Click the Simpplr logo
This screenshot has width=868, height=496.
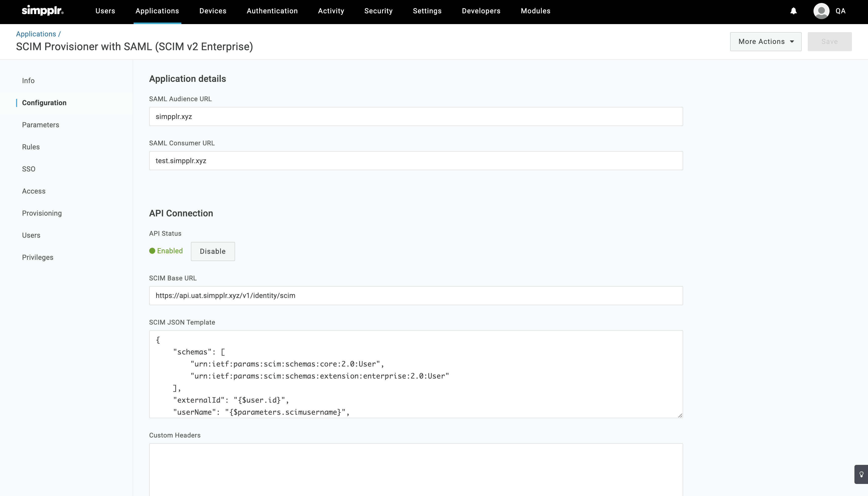[x=43, y=11]
